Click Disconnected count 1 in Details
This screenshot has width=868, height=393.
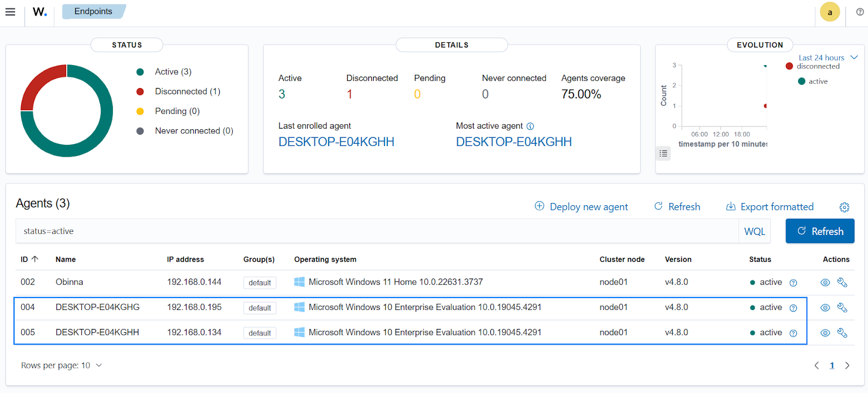[350, 94]
